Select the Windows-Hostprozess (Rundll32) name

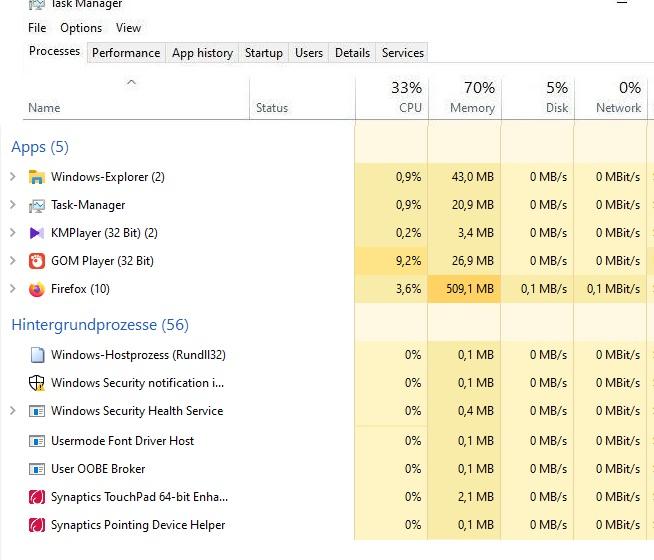coord(138,355)
